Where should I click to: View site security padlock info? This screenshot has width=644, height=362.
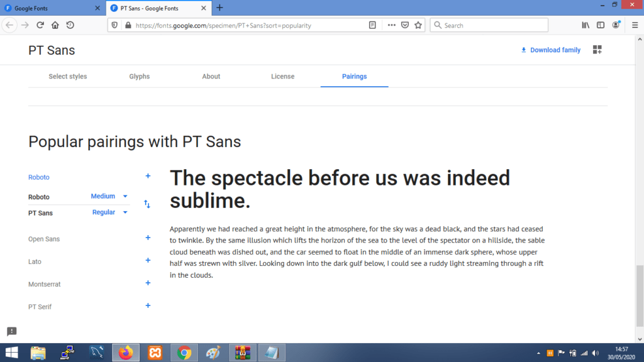pyautogui.click(x=128, y=25)
